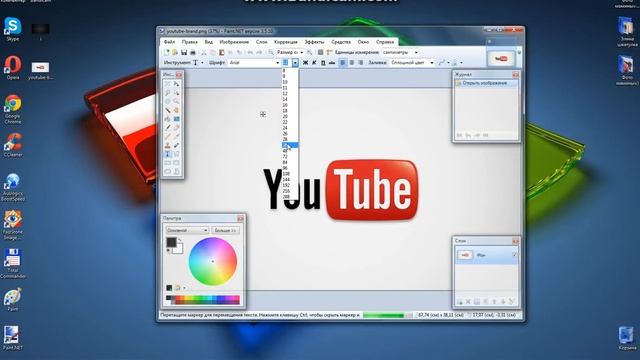Toggle italic К text formatting
640x360 pixels.
click(x=314, y=63)
